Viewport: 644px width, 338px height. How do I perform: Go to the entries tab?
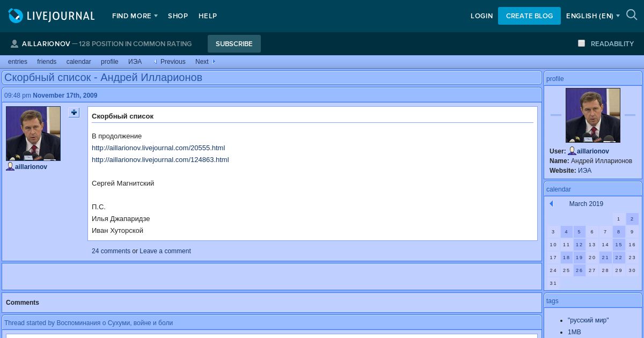pyautogui.click(x=18, y=62)
